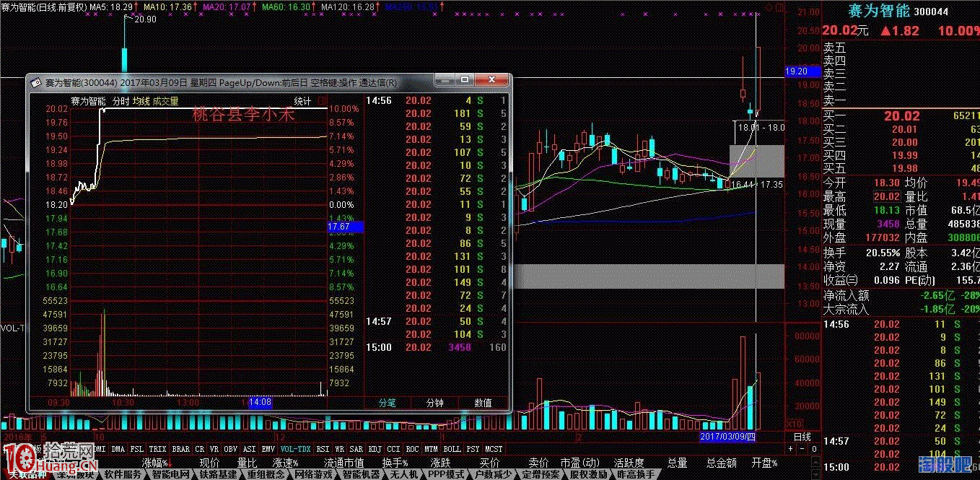Screen dimensions: 980x480
Task: Open the 定增预案 sector tab
Action: [541, 475]
